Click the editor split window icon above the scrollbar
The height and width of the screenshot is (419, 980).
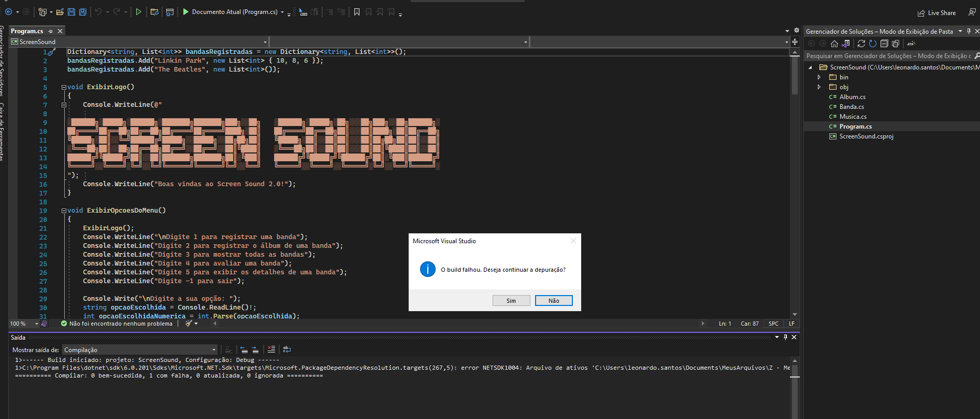[x=795, y=42]
